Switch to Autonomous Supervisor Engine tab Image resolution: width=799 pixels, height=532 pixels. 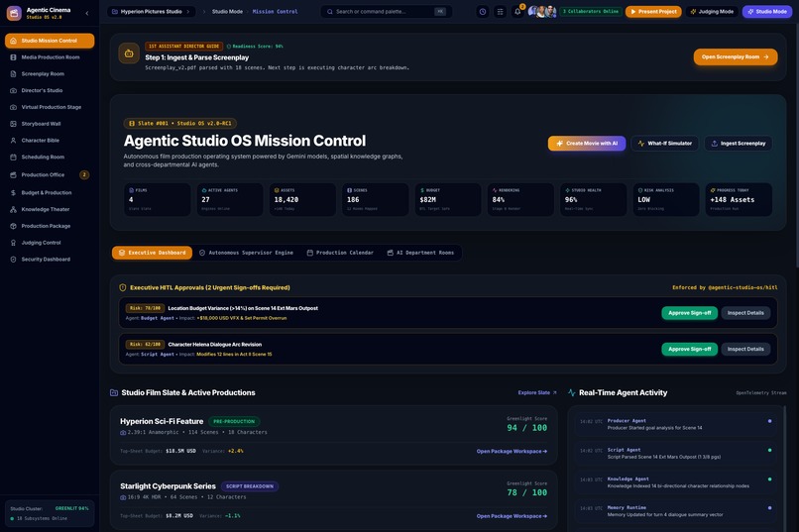pyautogui.click(x=246, y=253)
